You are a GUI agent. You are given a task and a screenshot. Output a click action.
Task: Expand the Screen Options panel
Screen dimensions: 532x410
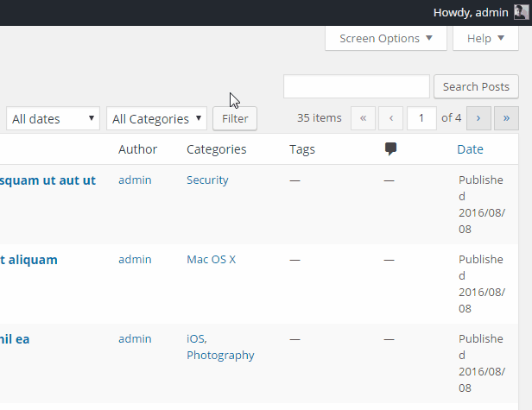pos(386,39)
